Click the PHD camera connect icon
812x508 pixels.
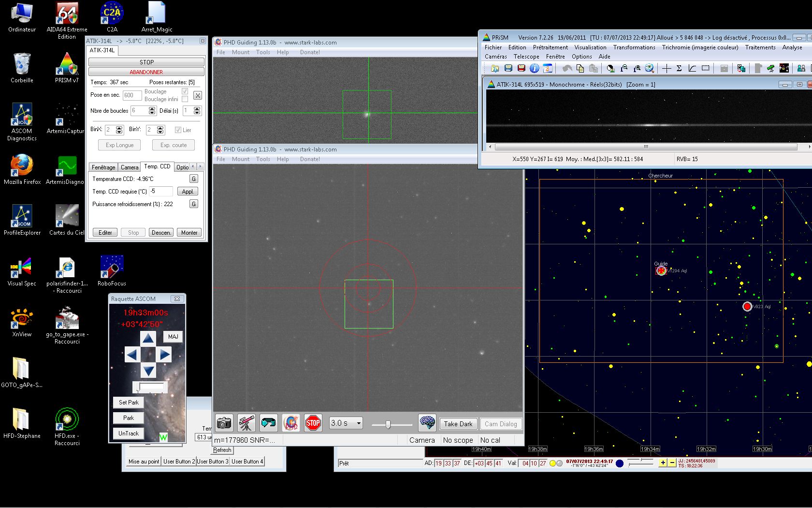click(x=224, y=423)
